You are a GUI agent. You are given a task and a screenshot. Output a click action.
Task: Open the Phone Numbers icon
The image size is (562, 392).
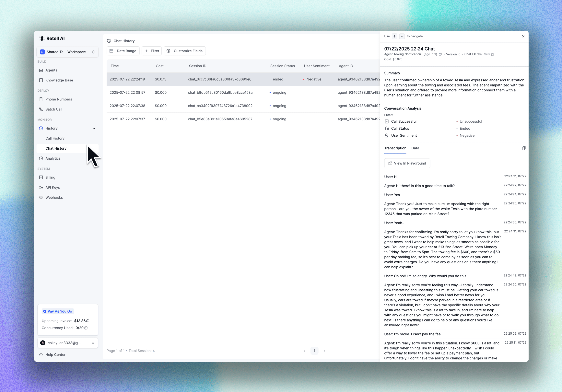point(41,99)
